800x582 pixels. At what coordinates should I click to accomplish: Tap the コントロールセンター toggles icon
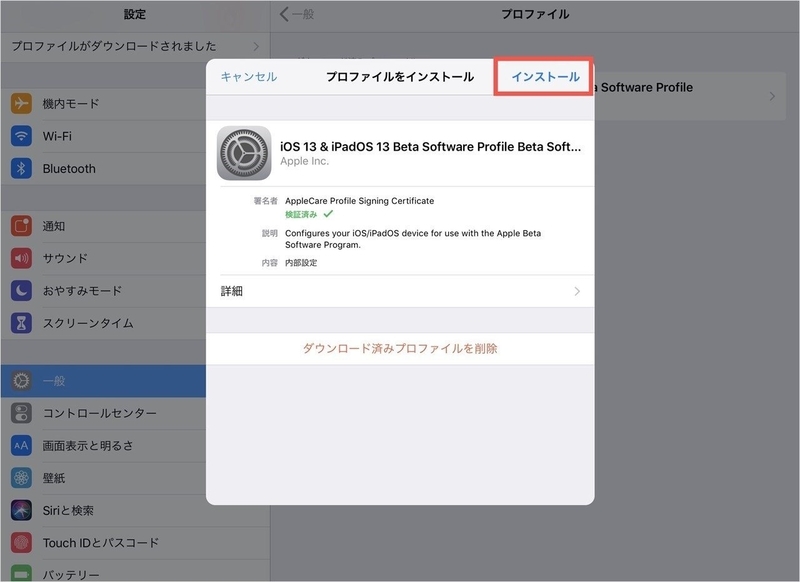pos(21,413)
